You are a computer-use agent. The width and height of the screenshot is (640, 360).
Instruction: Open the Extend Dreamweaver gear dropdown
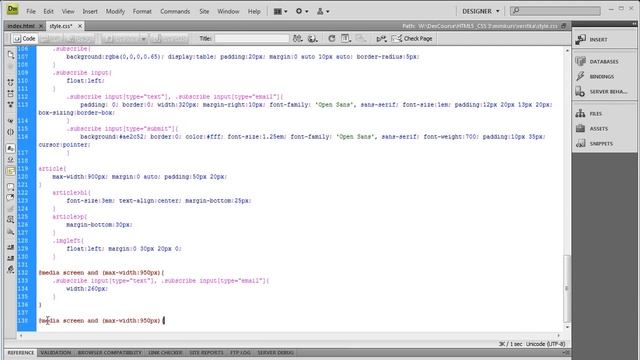click(302, 11)
